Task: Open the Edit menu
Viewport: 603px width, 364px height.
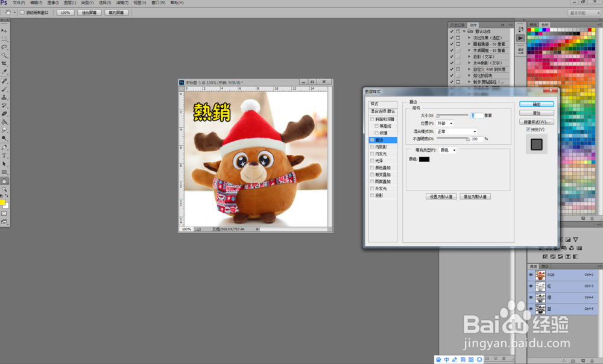Action: (x=37, y=2)
